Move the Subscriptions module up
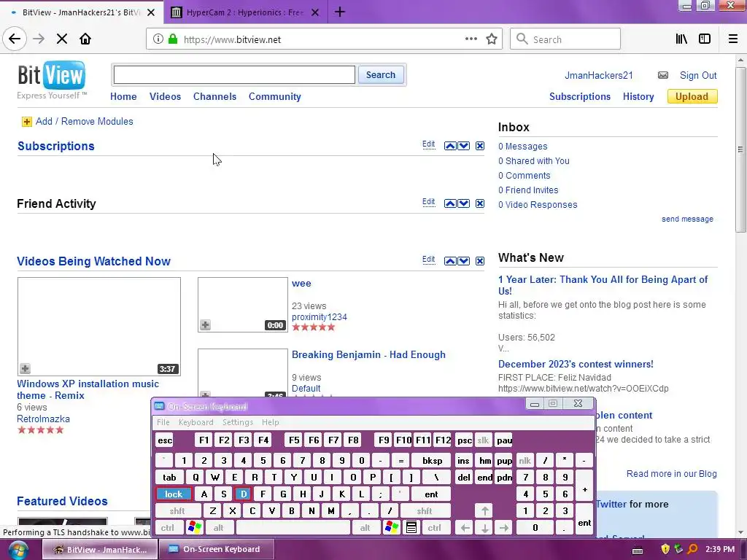The image size is (747, 560). pos(450,146)
